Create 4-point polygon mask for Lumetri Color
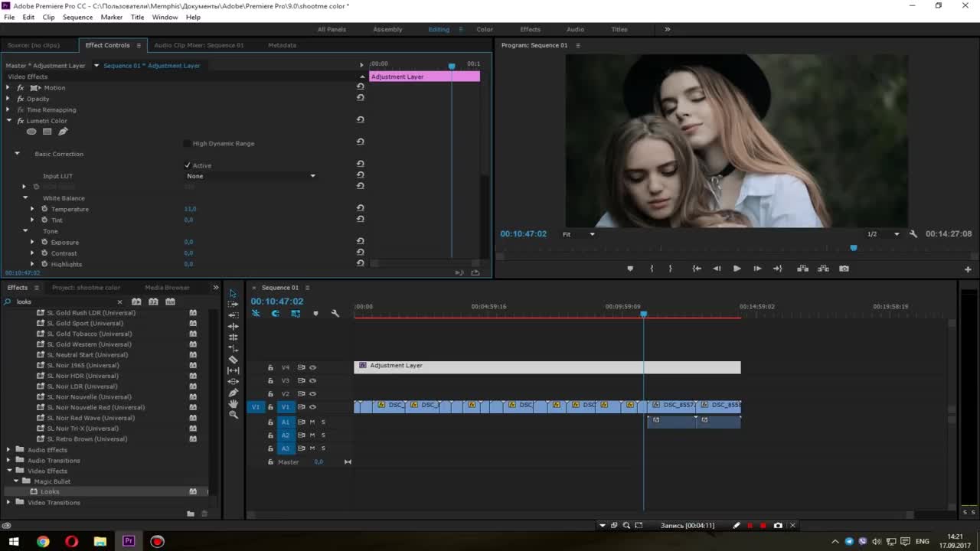Image resolution: width=980 pixels, height=551 pixels. point(47,132)
